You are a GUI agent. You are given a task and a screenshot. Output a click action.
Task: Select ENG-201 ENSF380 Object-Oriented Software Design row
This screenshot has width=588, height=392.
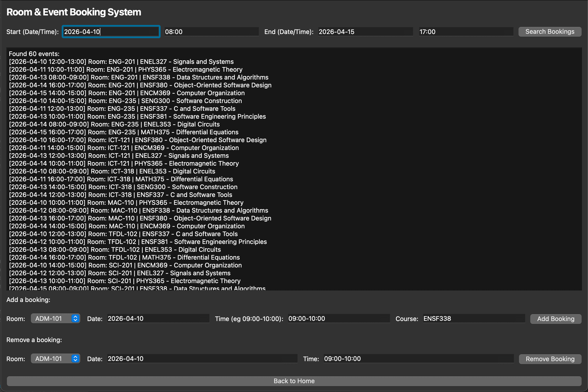coord(140,85)
